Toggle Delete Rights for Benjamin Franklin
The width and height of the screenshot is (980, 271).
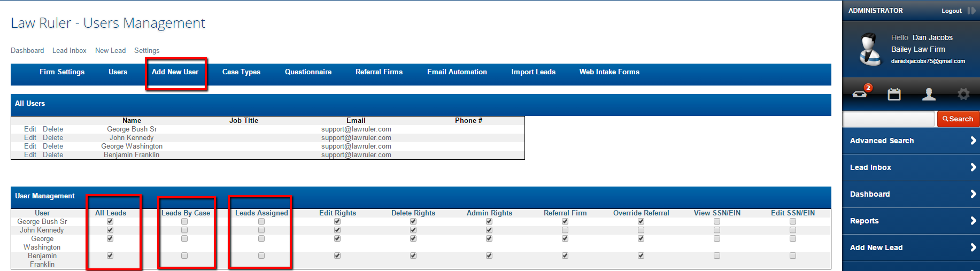[413, 255]
